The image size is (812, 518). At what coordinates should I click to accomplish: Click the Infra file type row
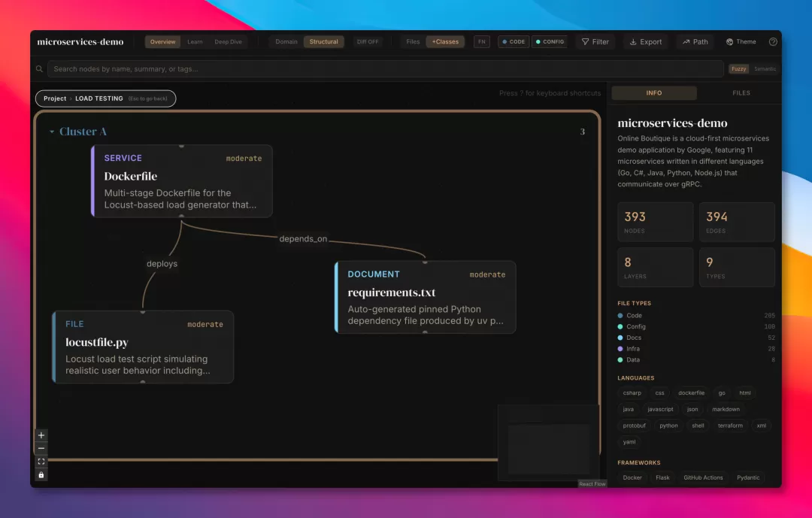coord(696,349)
